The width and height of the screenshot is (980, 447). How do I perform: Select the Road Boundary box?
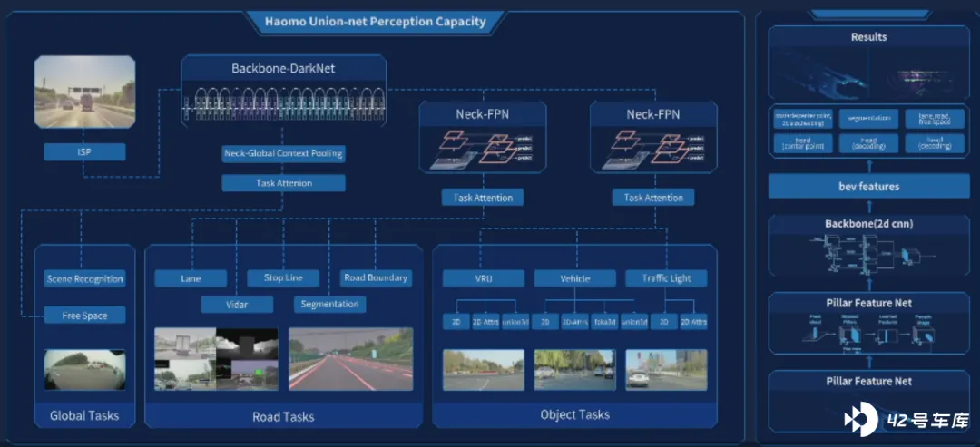pos(375,277)
